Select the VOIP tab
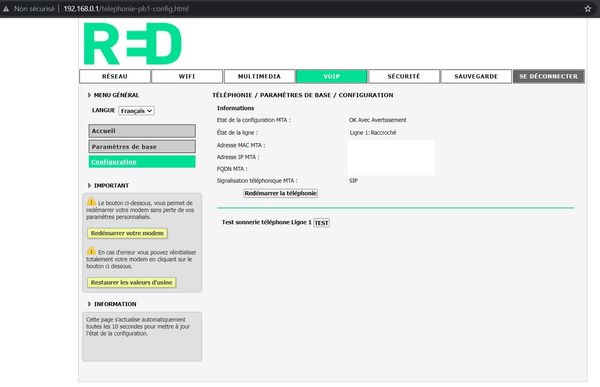Image resolution: width=600 pixels, height=387 pixels. click(x=331, y=76)
